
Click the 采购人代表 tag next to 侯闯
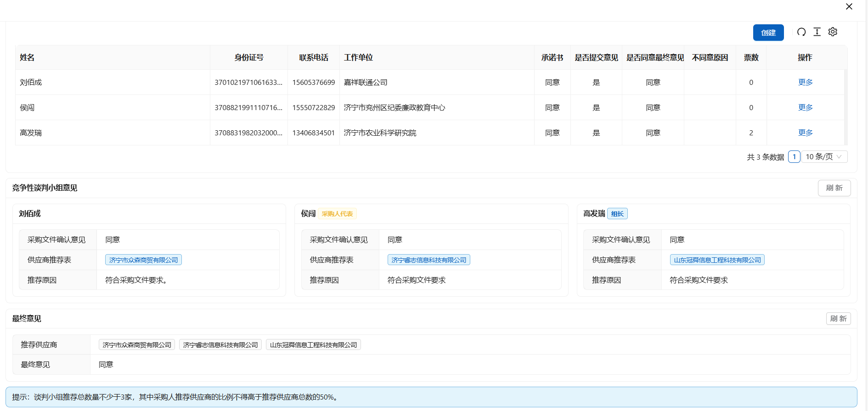[337, 214]
